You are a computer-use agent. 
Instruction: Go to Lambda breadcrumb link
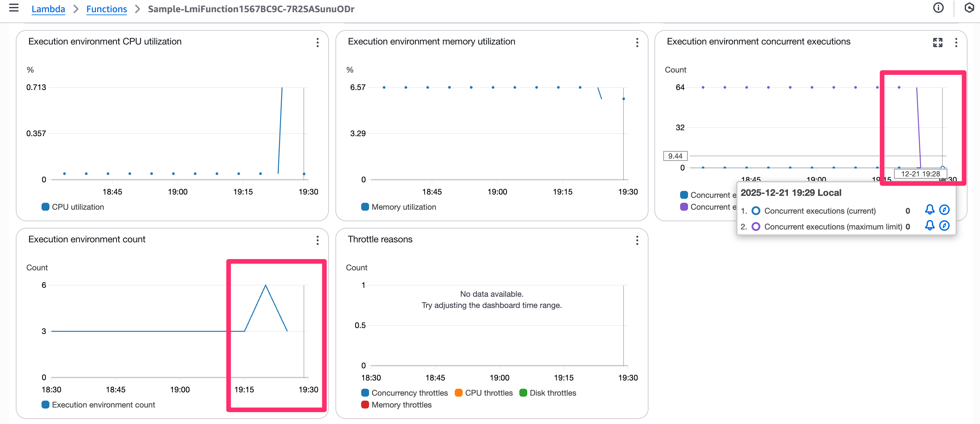tap(48, 9)
